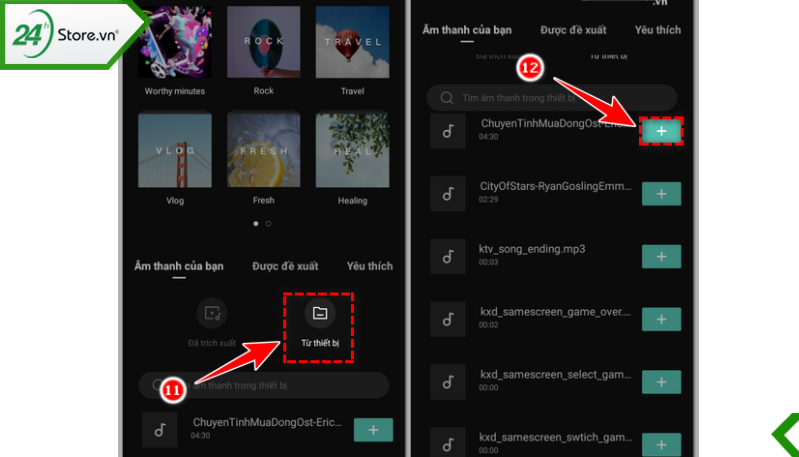Select the kxd_samescreen_swtich_gam track title
This screenshot has width=799, height=457.
coord(555,437)
